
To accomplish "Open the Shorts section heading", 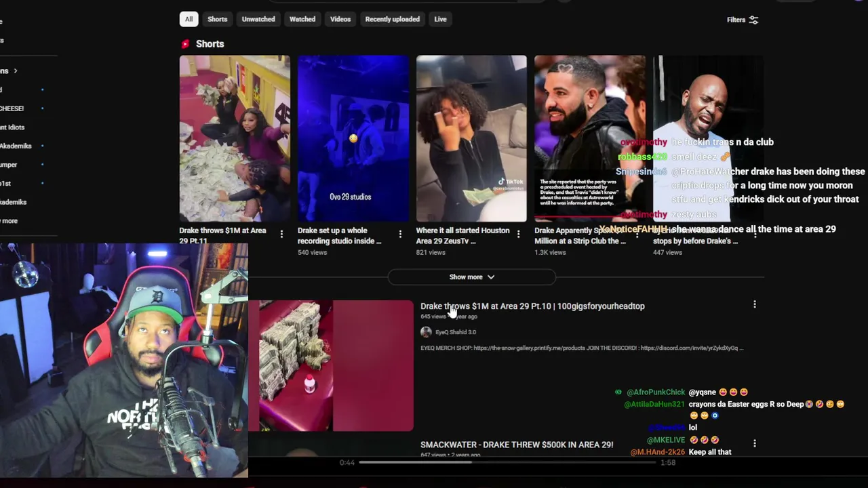I will 210,44.
